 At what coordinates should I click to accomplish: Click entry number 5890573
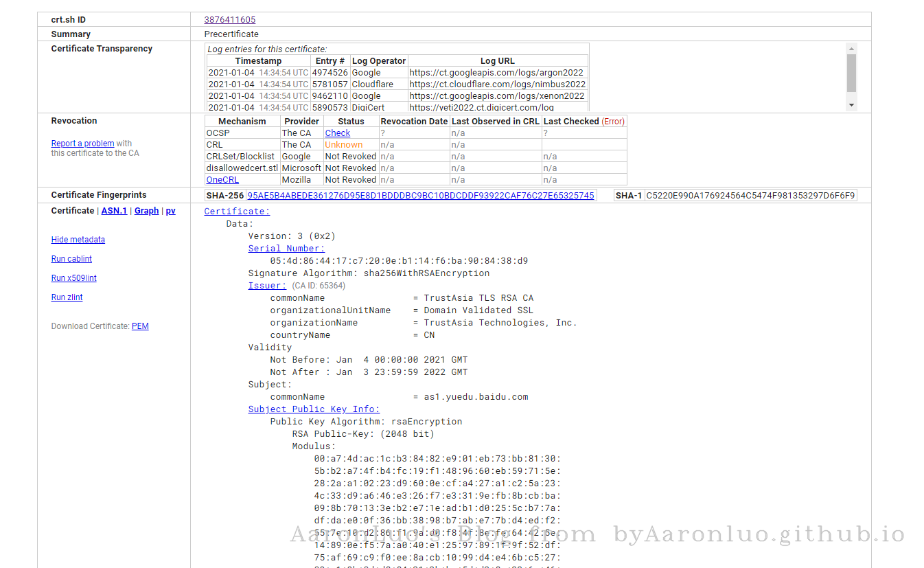pyautogui.click(x=330, y=107)
